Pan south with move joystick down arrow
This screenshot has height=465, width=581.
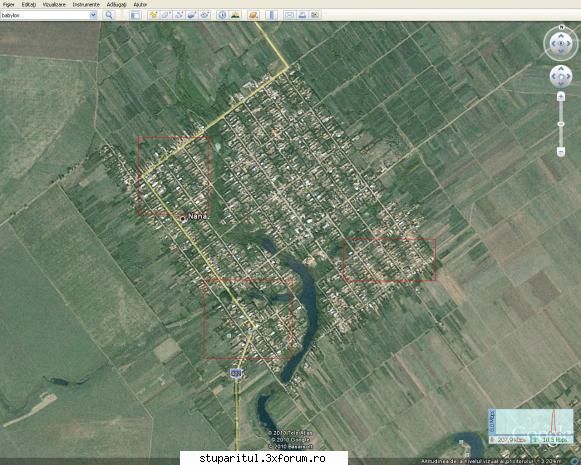point(561,84)
